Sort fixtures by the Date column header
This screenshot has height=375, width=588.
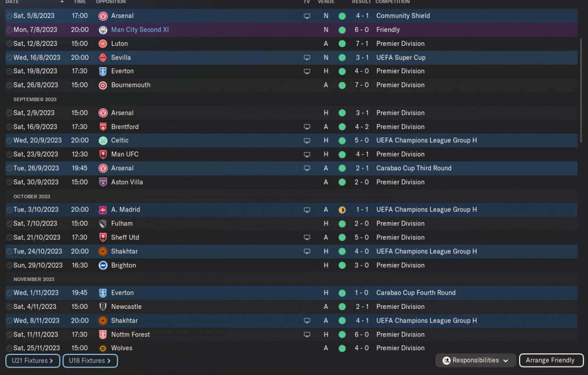coord(12,2)
